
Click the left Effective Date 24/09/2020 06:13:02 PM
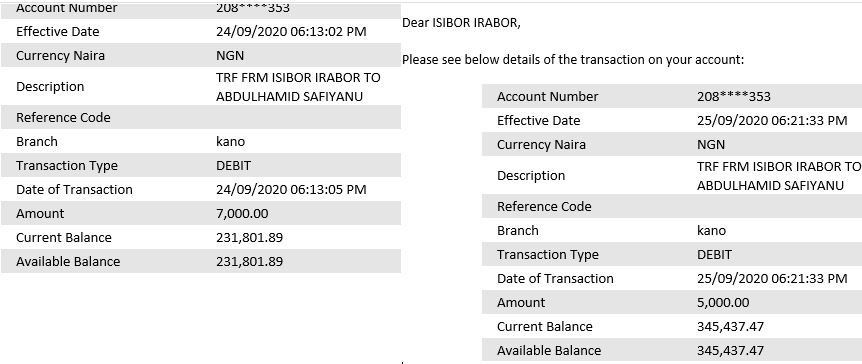pos(291,31)
